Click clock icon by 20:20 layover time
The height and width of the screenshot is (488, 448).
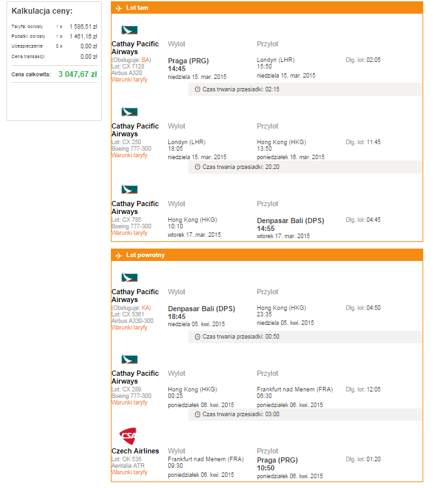tap(197, 167)
